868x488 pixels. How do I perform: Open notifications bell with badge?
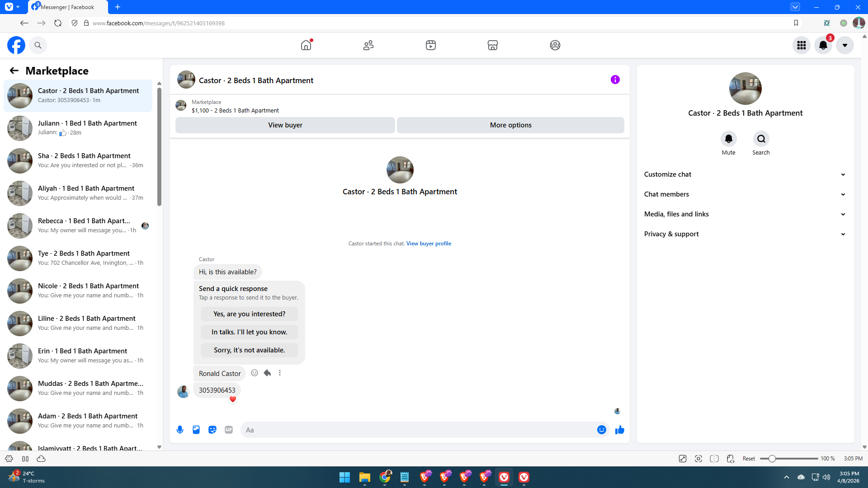click(x=823, y=45)
